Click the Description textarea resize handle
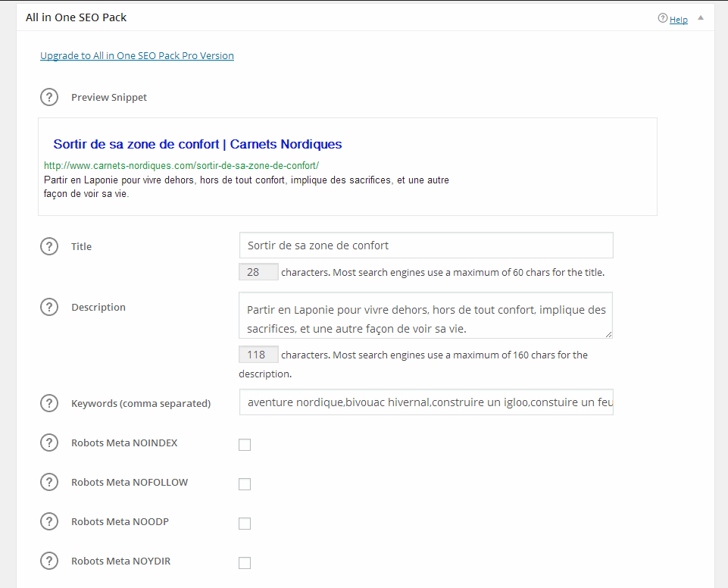This screenshot has height=588, width=728. coord(608,334)
